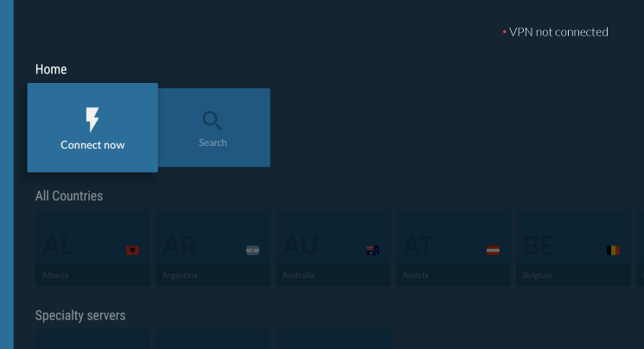Choose the Australia flag icon
This screenshot has width=644, height=349.
click(373, 251)
